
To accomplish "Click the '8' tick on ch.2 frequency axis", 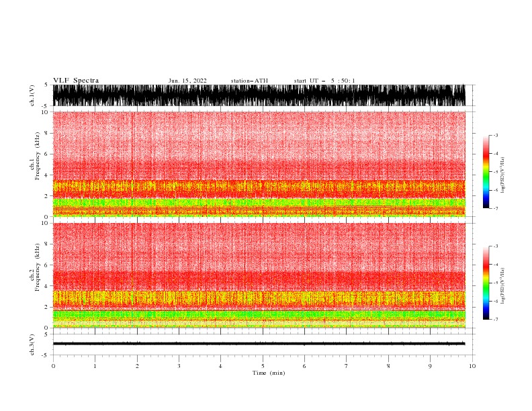I will tap(46, 244).
